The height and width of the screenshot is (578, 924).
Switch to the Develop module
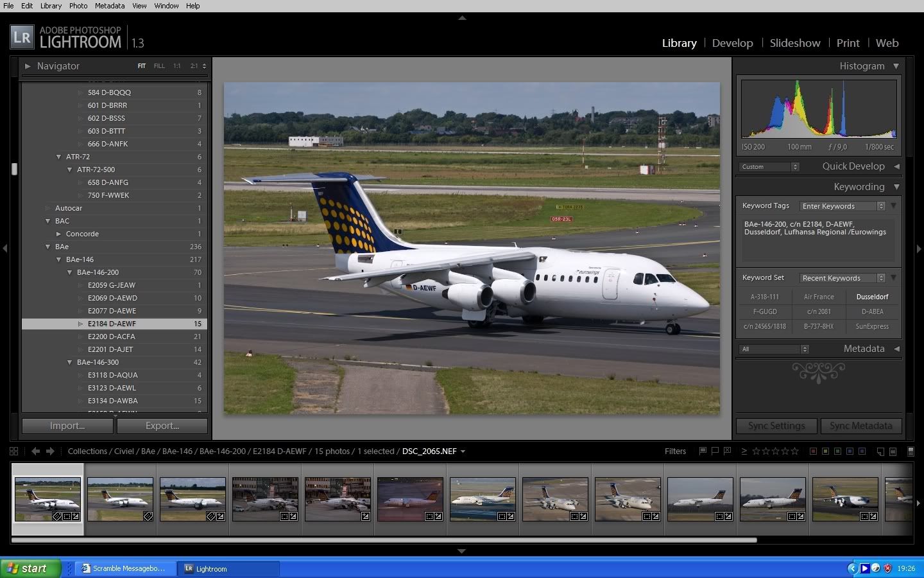pos(732,43)
